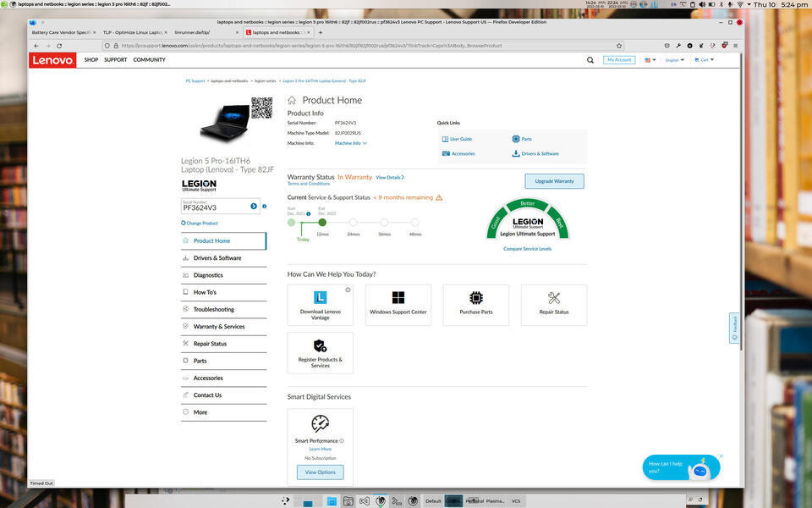Open the Firefox hamburger menu
This screenshot has height=508, width=812.
(735, 46)
